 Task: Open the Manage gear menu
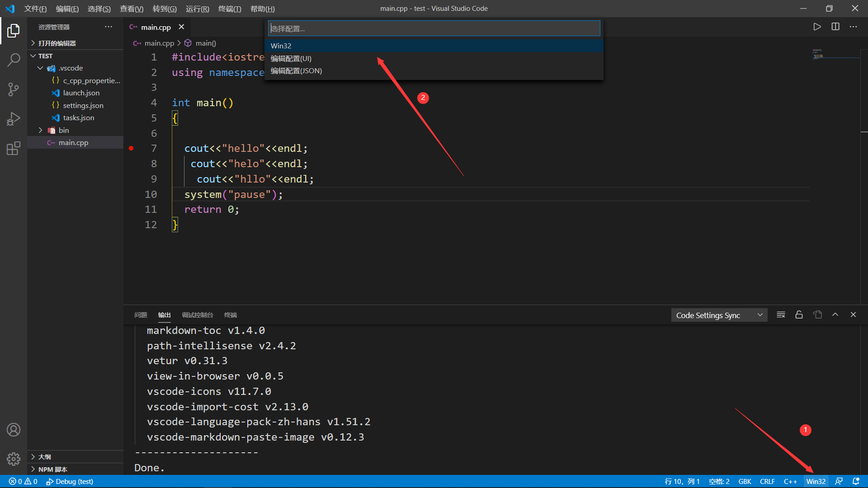tap(14, 459)
